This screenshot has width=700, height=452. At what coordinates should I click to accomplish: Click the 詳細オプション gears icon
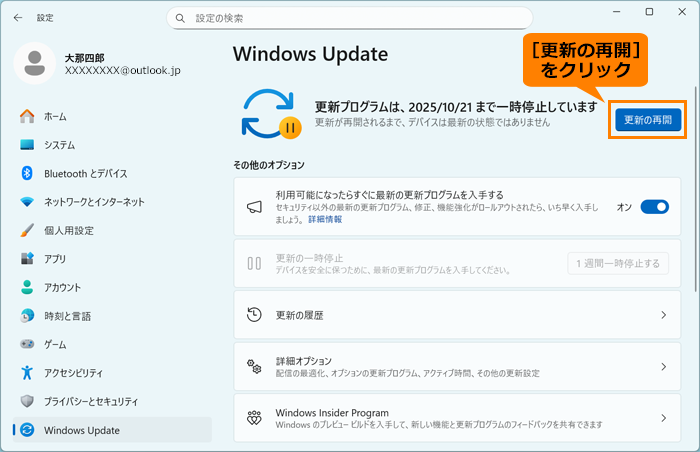pos(254,366)
